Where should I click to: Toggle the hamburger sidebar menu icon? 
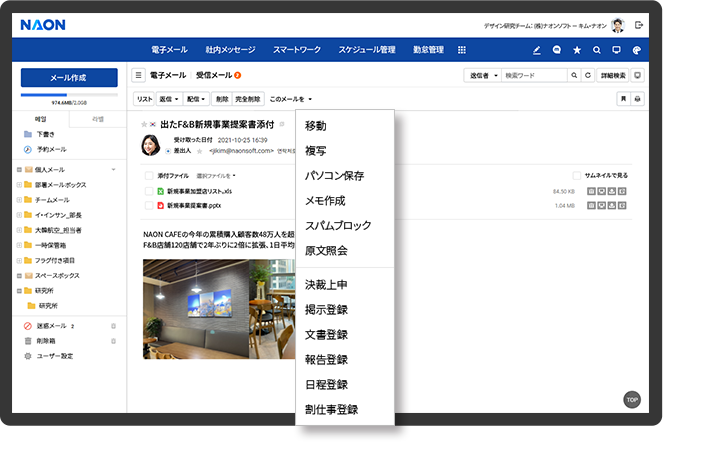[x=139, y=75]
